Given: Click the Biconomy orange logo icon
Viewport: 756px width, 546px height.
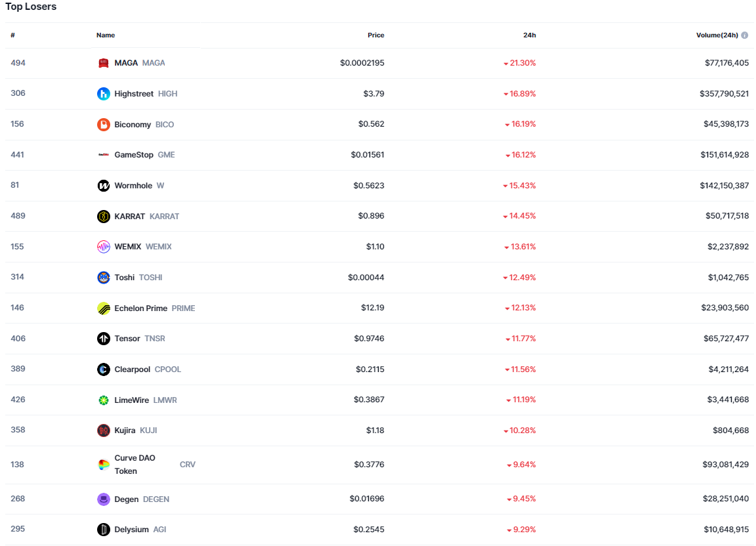Looking at the screenshot, I should point(104,125).
